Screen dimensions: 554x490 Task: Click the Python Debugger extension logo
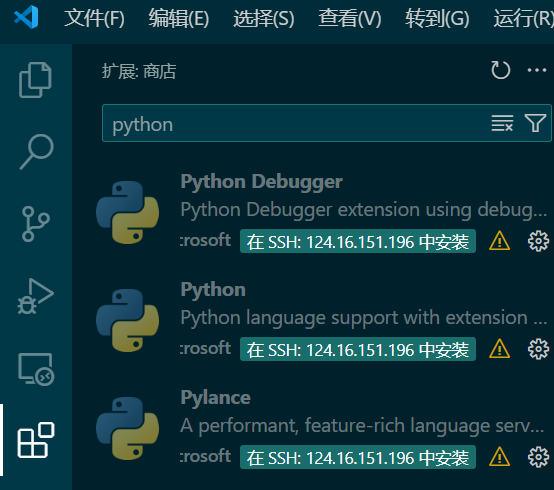[x=127, y=213]
